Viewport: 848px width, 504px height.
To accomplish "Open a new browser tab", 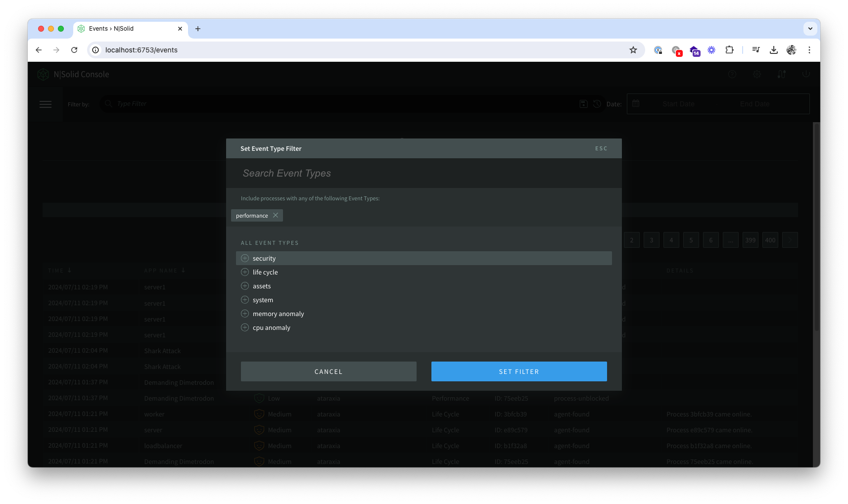I will (x=198, y=29).
